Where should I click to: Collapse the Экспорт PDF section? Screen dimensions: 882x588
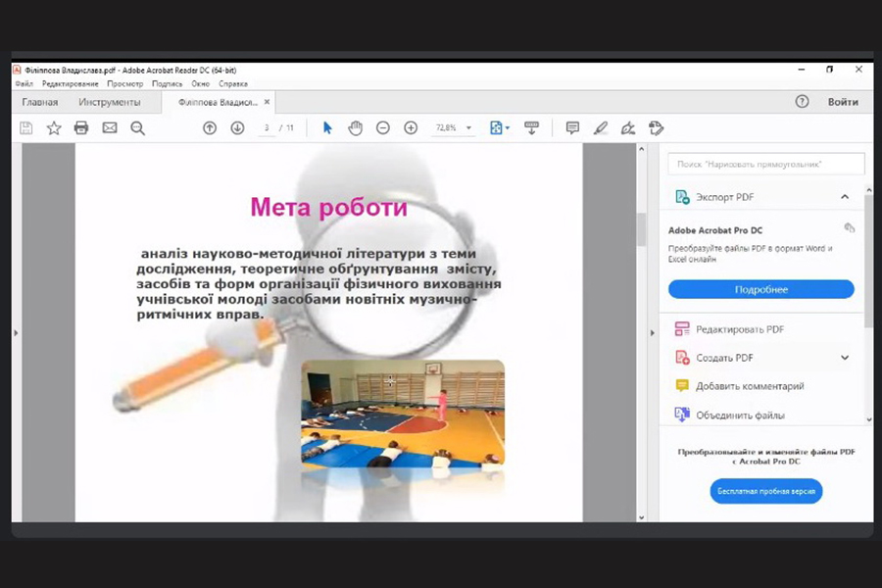[x=845, y=197]
